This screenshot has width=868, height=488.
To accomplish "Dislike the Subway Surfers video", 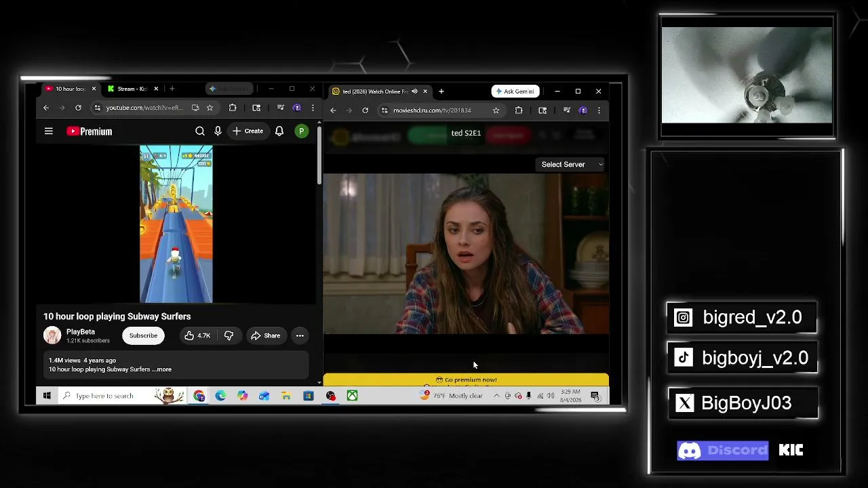I will 229,335.
